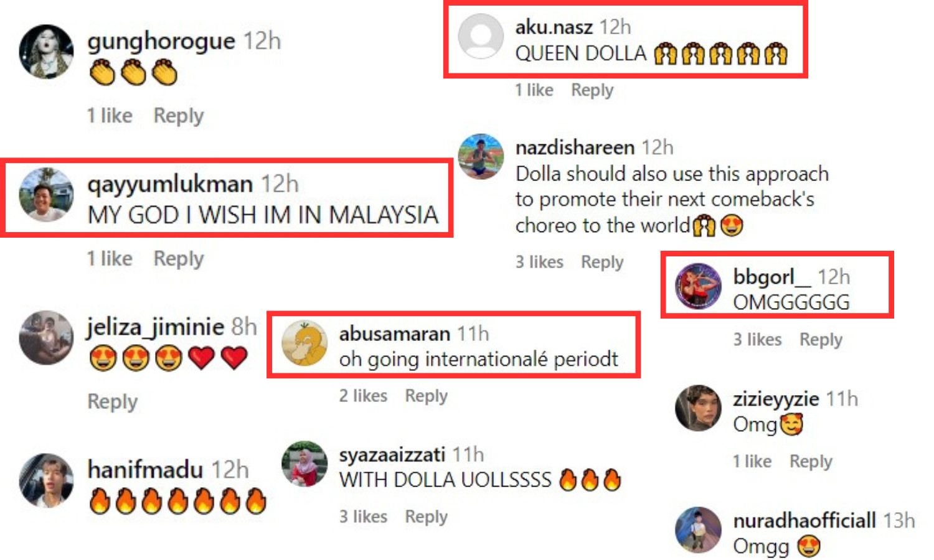The image size is (934, 560).
Task: Open nuradhaofficiall's avatar
Action: [699, 530]
